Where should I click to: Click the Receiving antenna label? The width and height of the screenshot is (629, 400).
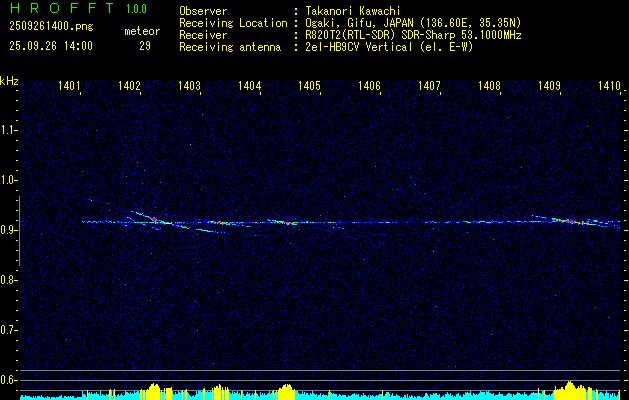230,47
